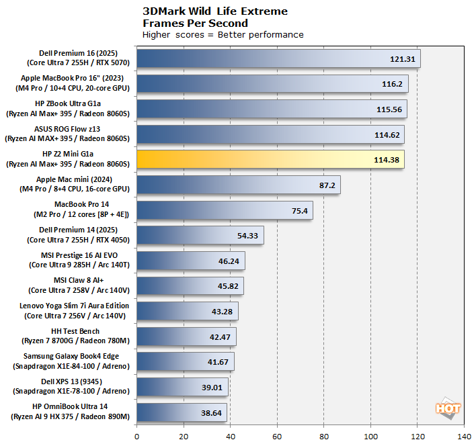Image resolution: width=476 pixels, height=448 pixels.
Task: Click '(Core Ultra 7 255H / RTX 5070)' spec text
Action: [78, 62]
